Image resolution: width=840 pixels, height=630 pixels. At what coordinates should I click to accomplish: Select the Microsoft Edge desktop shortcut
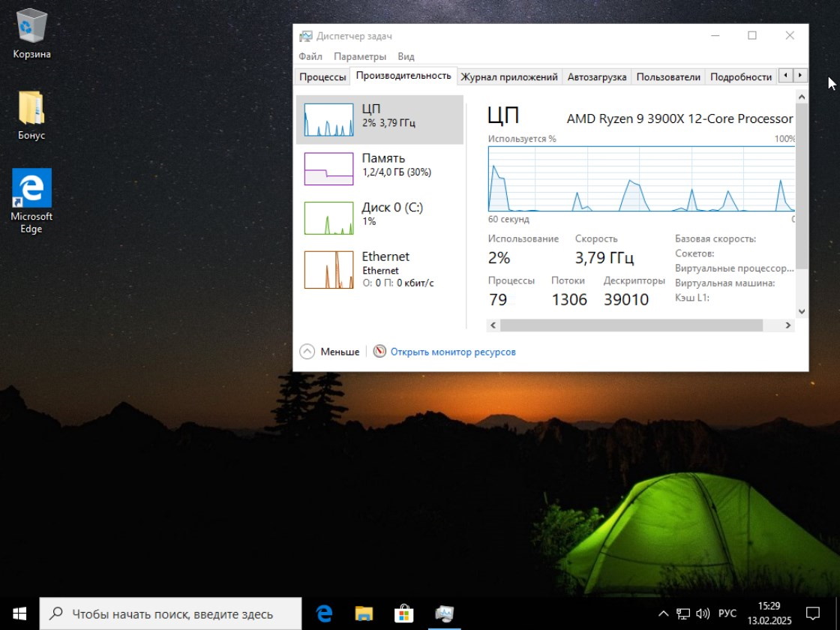31,201
